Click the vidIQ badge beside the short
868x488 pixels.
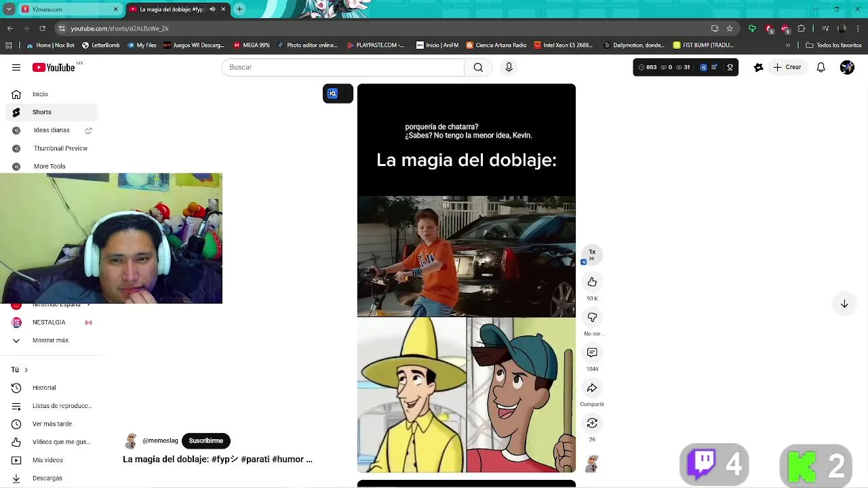click(x=338, y=94)
